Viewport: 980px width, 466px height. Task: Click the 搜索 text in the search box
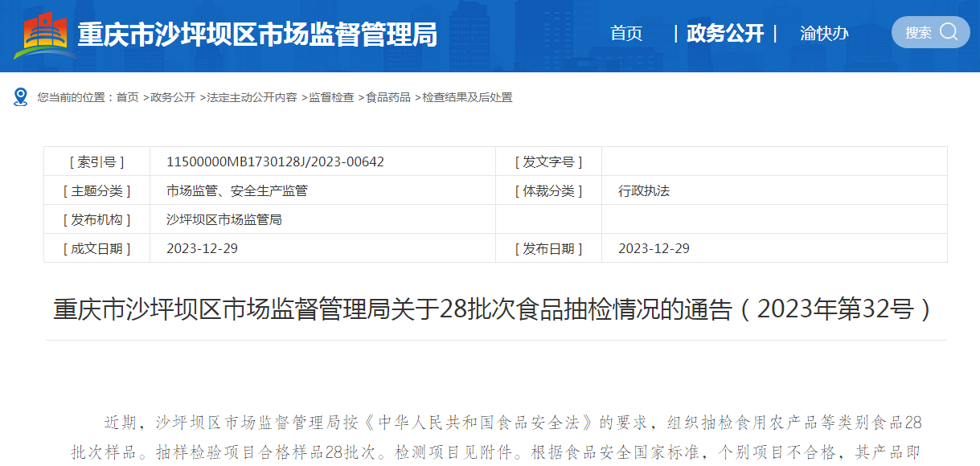tap(918, 33)
